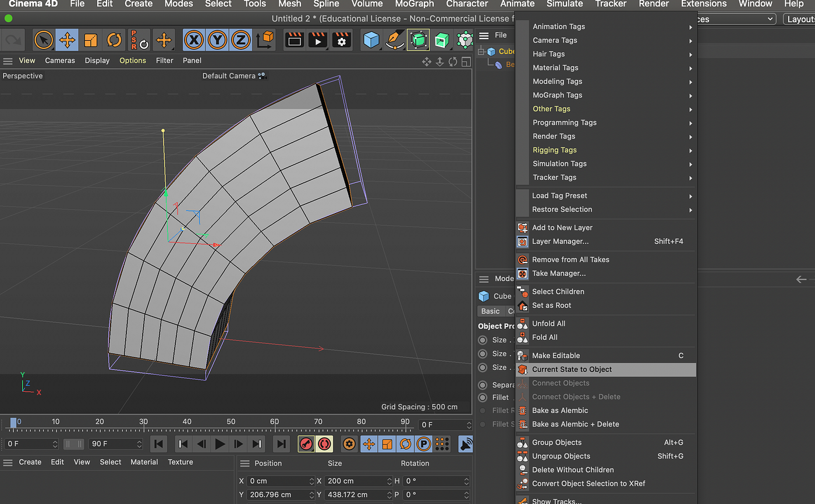Viewport: 815px width, 504px height.
Task: Open viewport View menu
Action: [x=27, y=61]
